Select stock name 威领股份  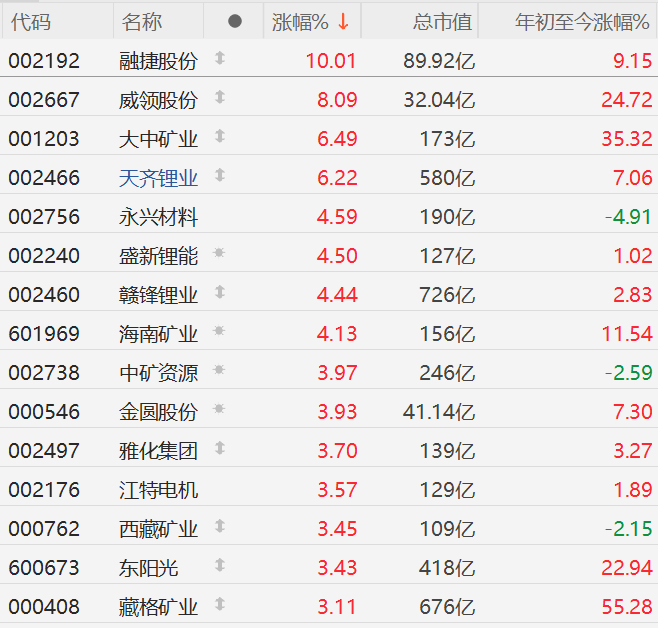pyautogui.click(x=158, y=100)
